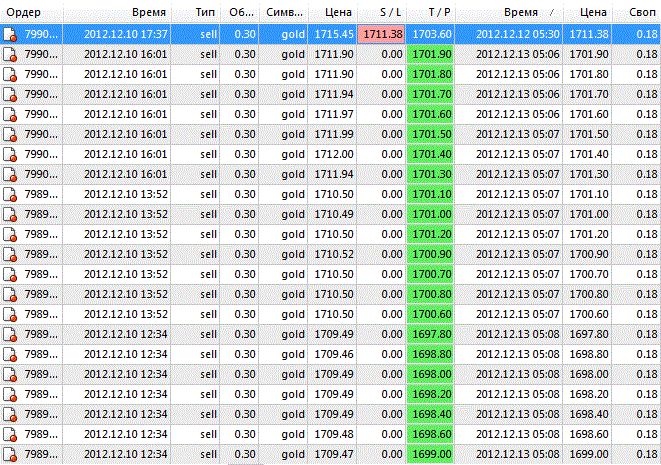
Task: Click open time 2012.12.10 17:37
Action: (126, 34)
